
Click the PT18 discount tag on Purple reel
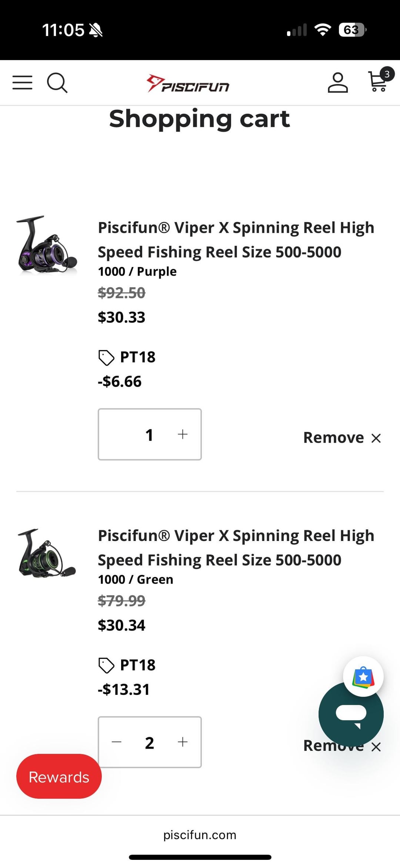[x=127, y=357]
